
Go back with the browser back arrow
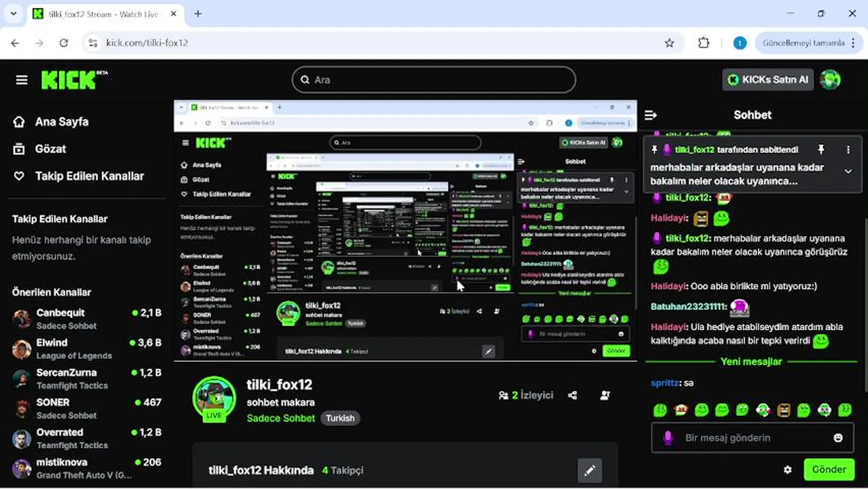pyautogui.click(x=15, y=43)
